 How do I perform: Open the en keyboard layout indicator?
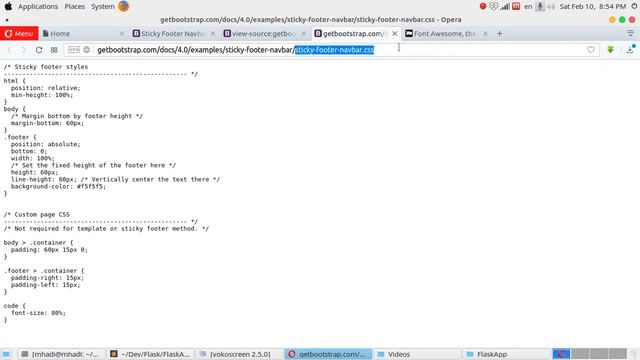click(x=528, y=7)
